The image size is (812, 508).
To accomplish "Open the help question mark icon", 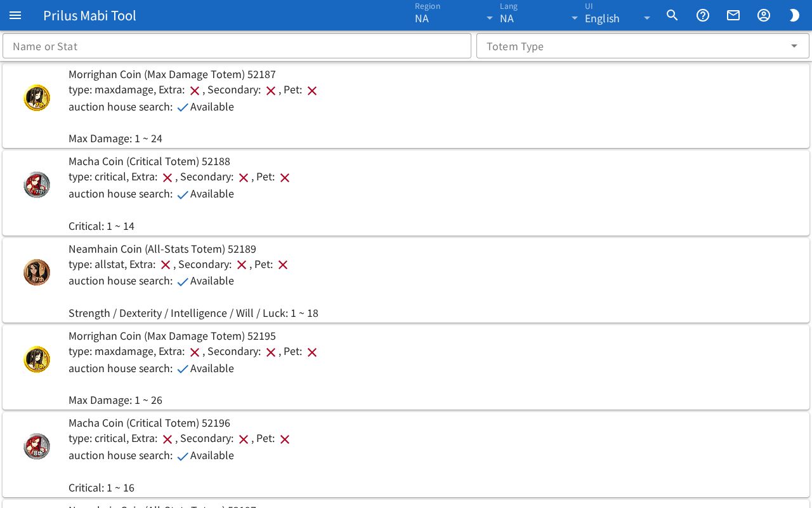I will pos(703,15).
